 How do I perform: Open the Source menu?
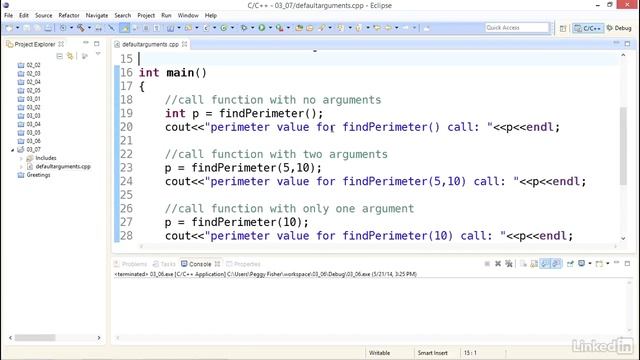(x=44, y=16)
